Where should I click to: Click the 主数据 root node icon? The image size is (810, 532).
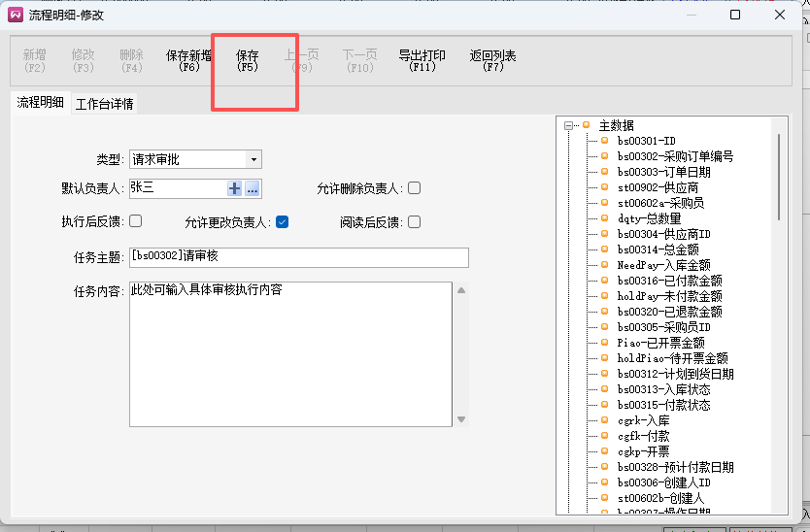(587, 125)
